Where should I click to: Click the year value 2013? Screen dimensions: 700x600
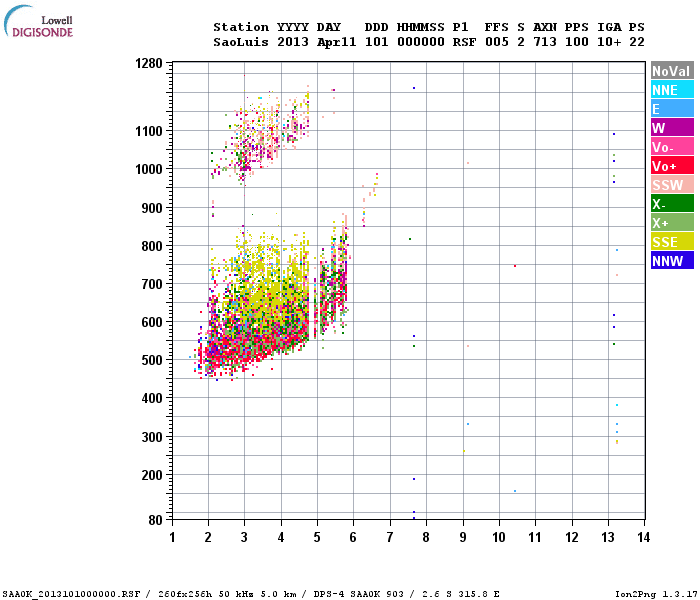293,42
